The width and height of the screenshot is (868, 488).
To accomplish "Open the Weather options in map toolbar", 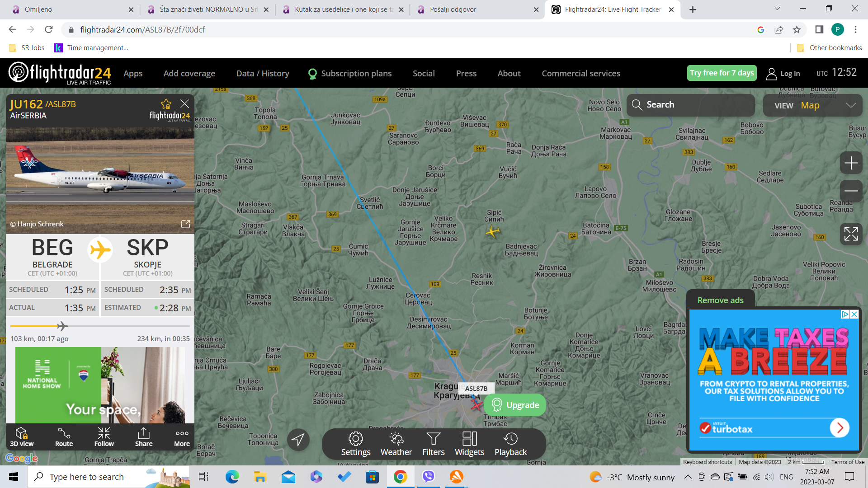I will click(396, 444).
